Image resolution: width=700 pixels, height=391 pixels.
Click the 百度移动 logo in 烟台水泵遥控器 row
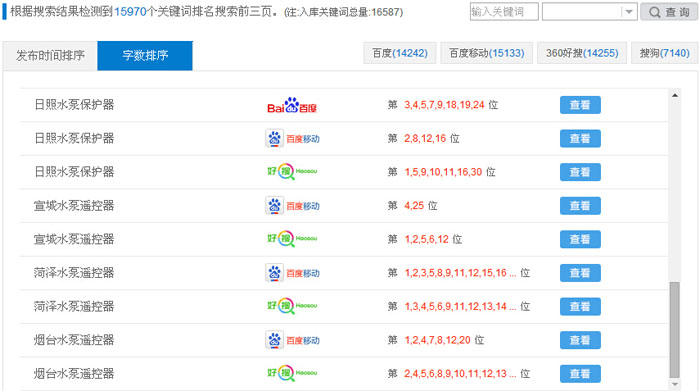[x=292, y=341]
